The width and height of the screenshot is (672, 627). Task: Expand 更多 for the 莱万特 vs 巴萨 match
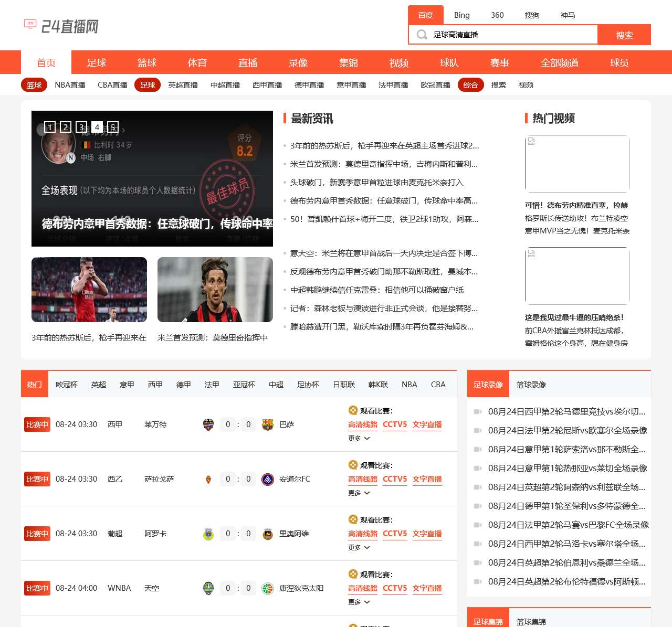(x=359, y=438)
